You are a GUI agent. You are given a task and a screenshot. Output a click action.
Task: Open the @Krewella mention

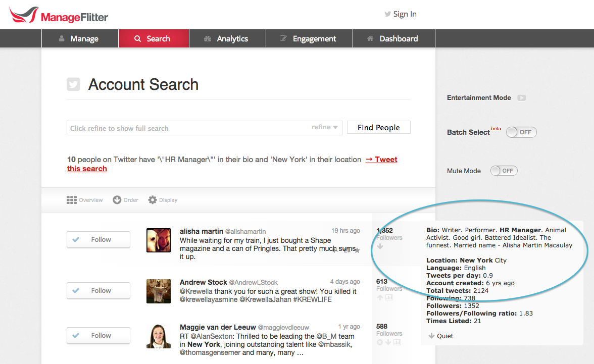coord(196,291)
